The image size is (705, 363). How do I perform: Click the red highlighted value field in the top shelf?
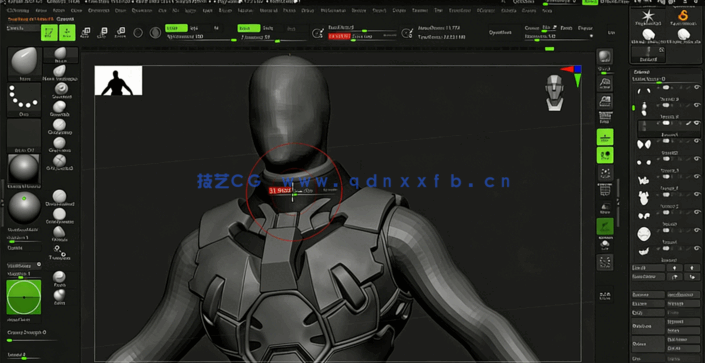click(339, 36)
